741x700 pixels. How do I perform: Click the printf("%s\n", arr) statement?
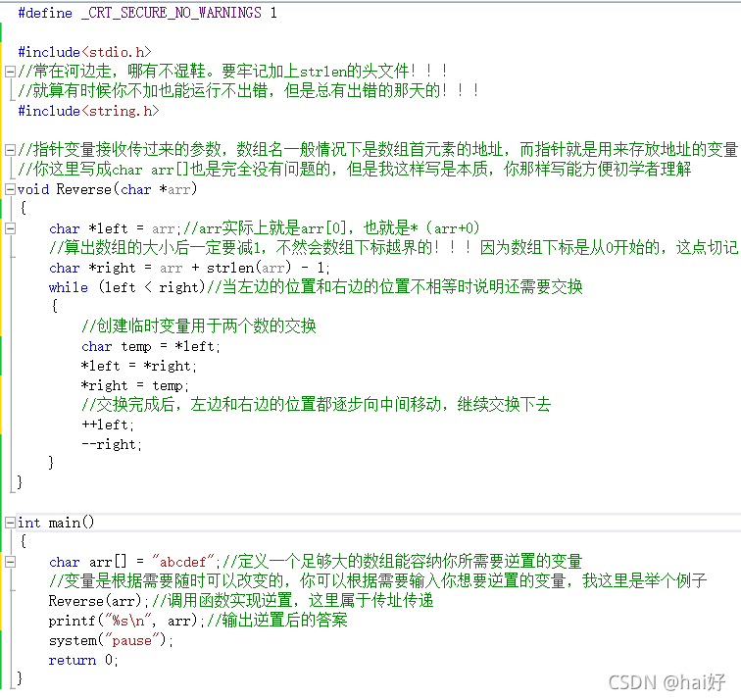pos(126,621)
